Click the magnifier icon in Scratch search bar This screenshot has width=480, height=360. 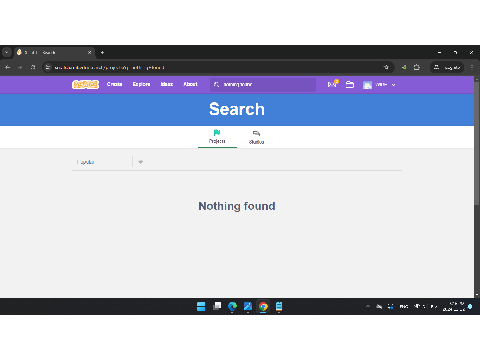[216, 85]
